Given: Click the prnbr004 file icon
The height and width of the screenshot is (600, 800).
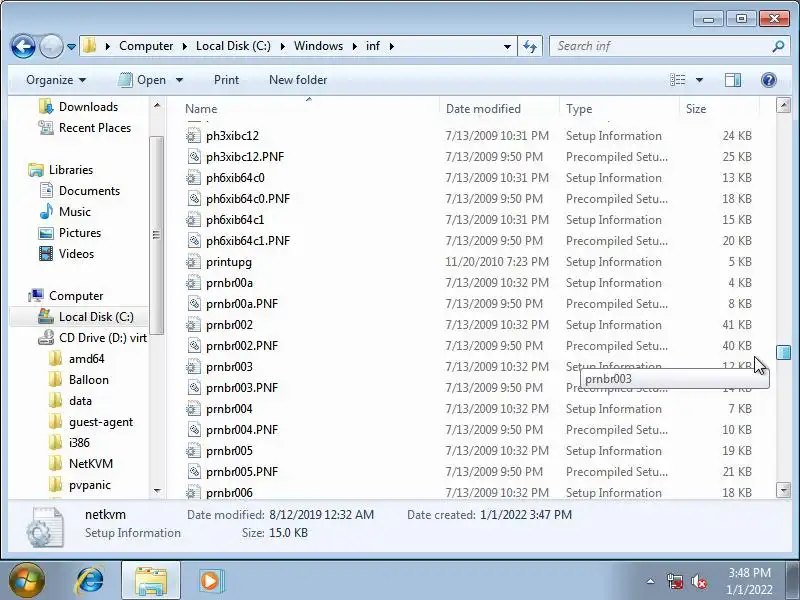Looking at the screenshot, I should (x=193, y=409).
